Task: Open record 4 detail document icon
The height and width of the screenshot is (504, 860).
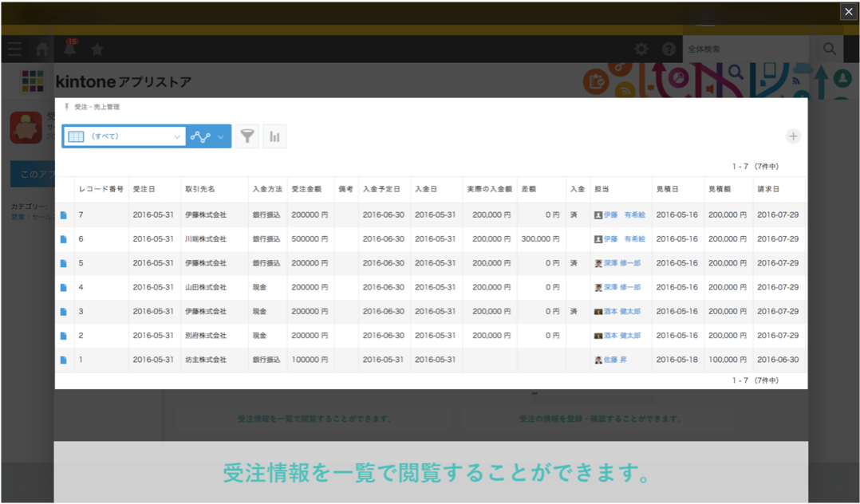Action: pos(64,287)
